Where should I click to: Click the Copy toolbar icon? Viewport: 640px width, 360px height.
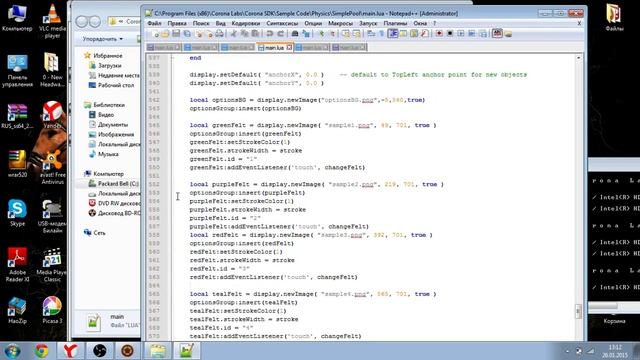[244, 34]
